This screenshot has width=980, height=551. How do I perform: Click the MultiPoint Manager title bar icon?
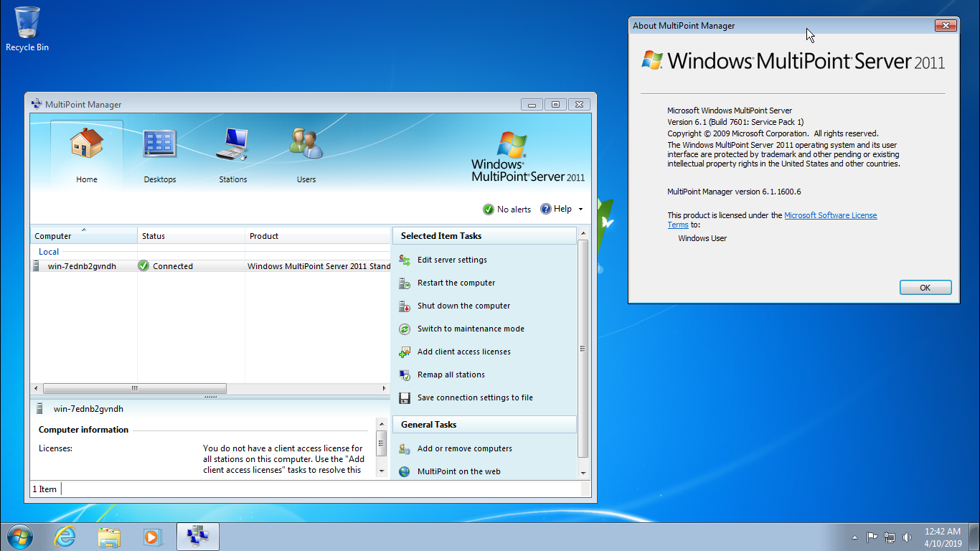pos(37,104)
